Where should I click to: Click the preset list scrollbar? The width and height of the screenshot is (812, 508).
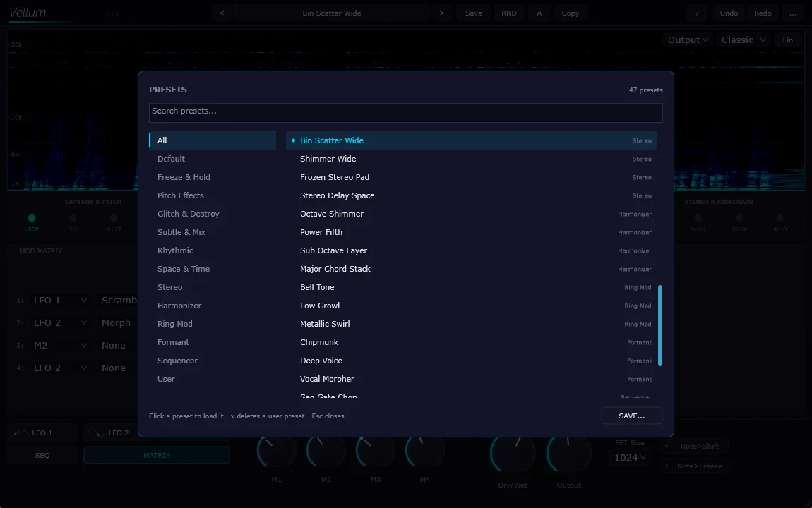click(660, 325)
